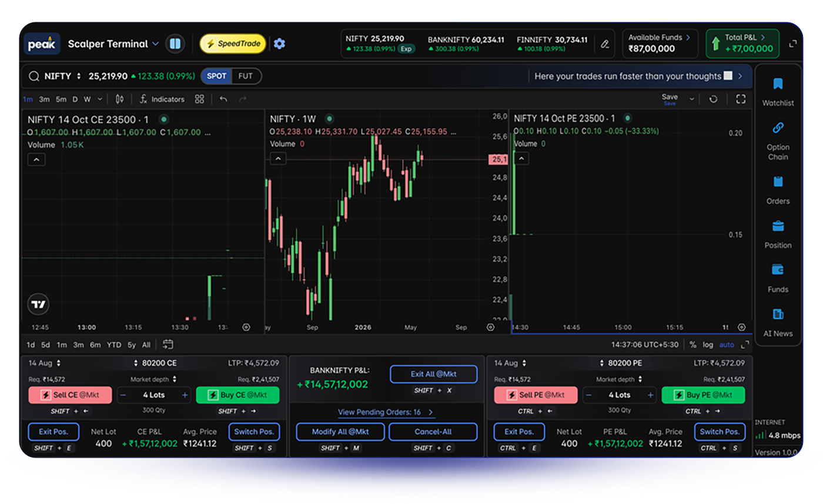
Task: Click the expand window icon at top right
Action: (x=792, y=44)
